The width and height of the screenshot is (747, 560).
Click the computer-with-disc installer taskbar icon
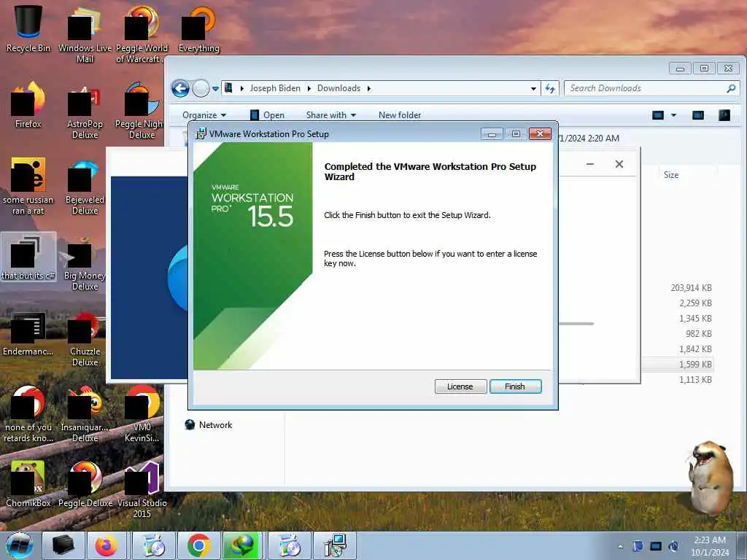coord(335,545)
